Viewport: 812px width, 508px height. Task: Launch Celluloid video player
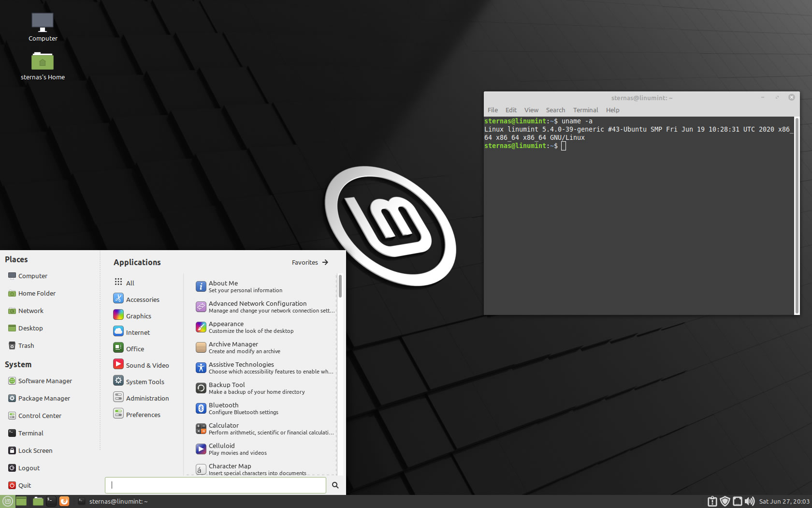[x=264, y=449]
